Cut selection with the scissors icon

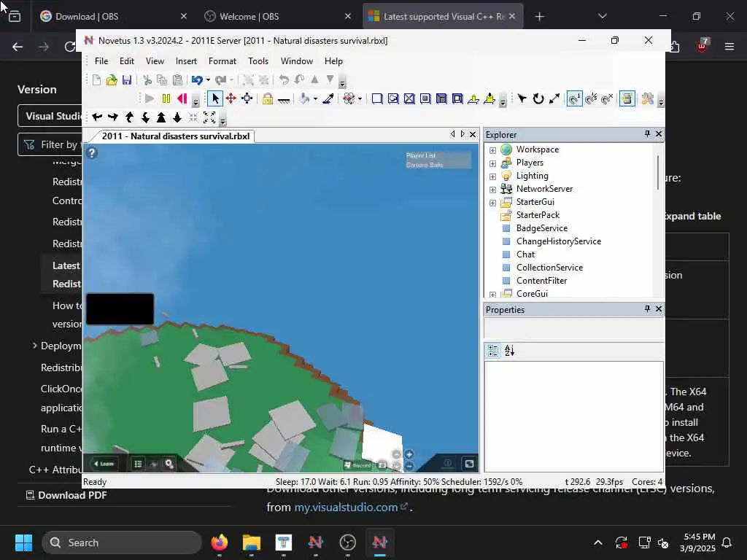pos(147,80)
